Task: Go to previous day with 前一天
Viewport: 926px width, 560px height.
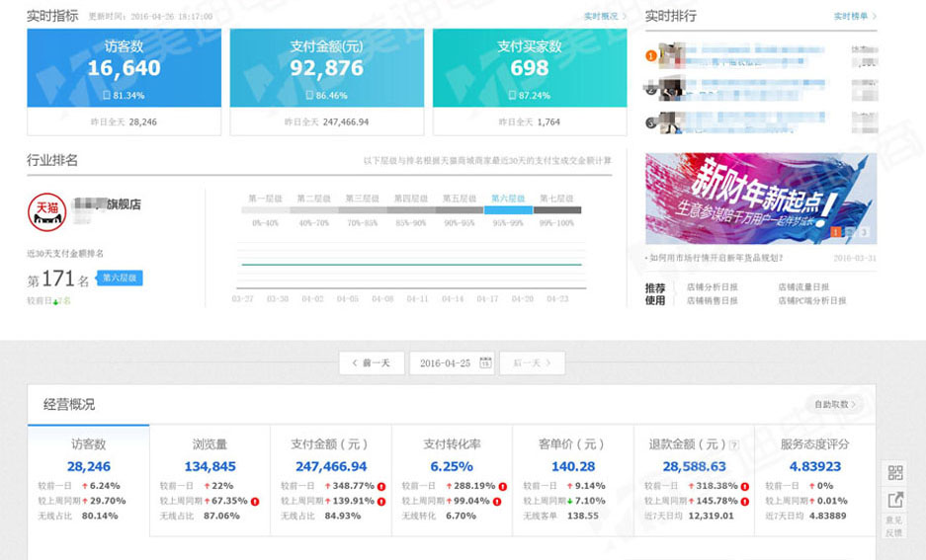Action: coord(371,363)
